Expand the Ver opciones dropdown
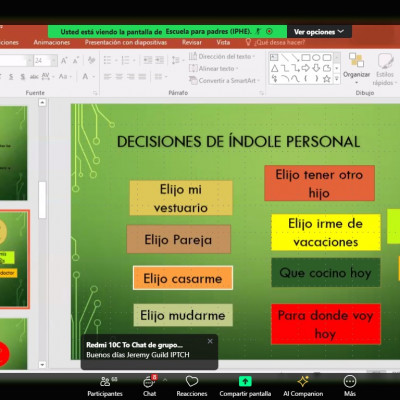 319,32
